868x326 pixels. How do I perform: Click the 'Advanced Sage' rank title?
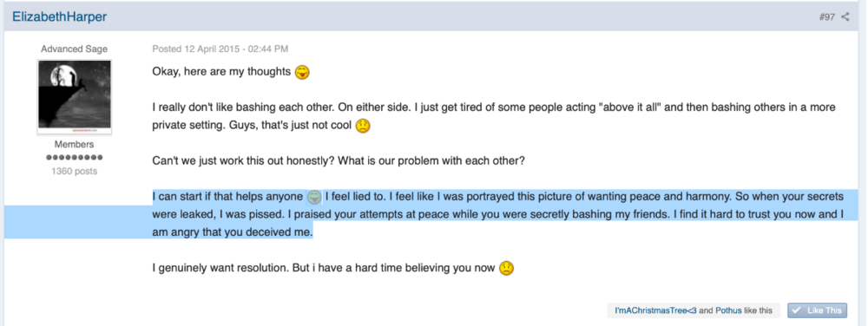pos(74,49)
